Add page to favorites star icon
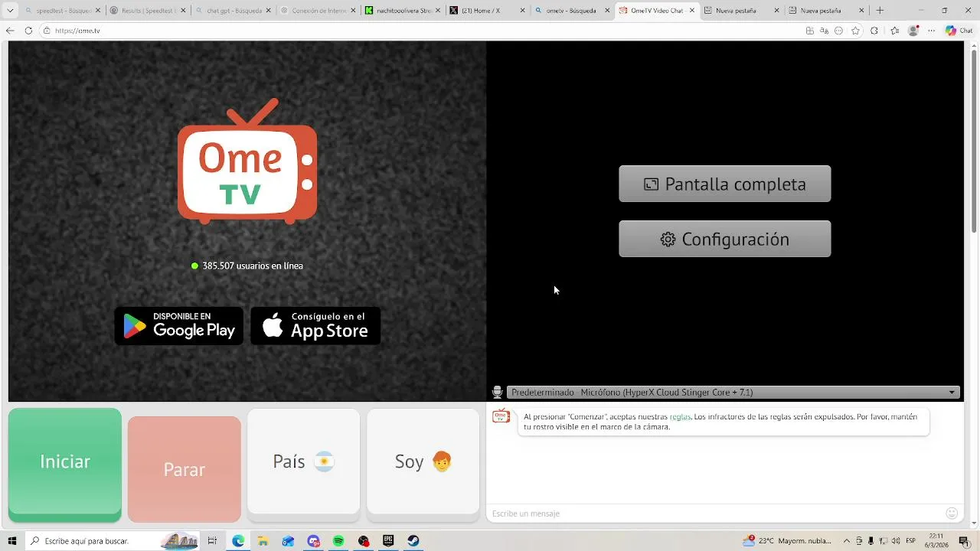Screen dimensions: 980x551 (855, 31)
